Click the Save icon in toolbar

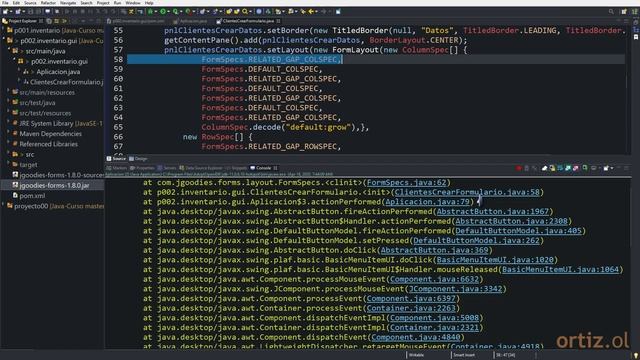[x=30, y=11]
